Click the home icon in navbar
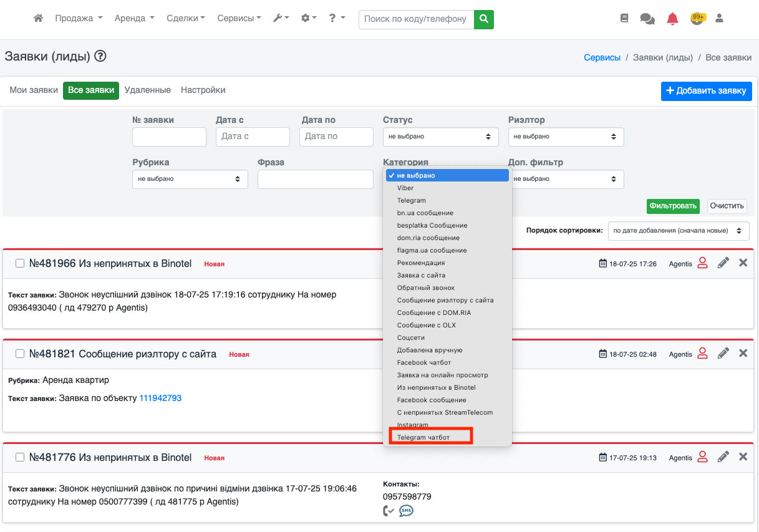The image size is (759, 532). 38,19
